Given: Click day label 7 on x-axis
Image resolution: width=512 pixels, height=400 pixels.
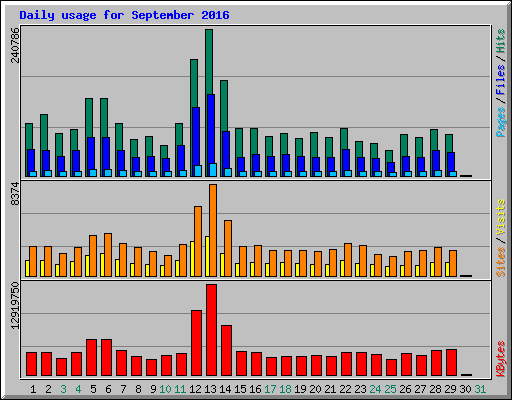Looking at the screenshot, I should (123, 389).
